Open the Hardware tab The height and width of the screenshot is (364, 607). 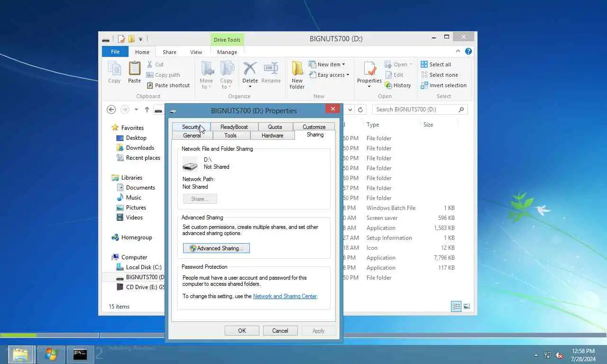pos(273,136)
